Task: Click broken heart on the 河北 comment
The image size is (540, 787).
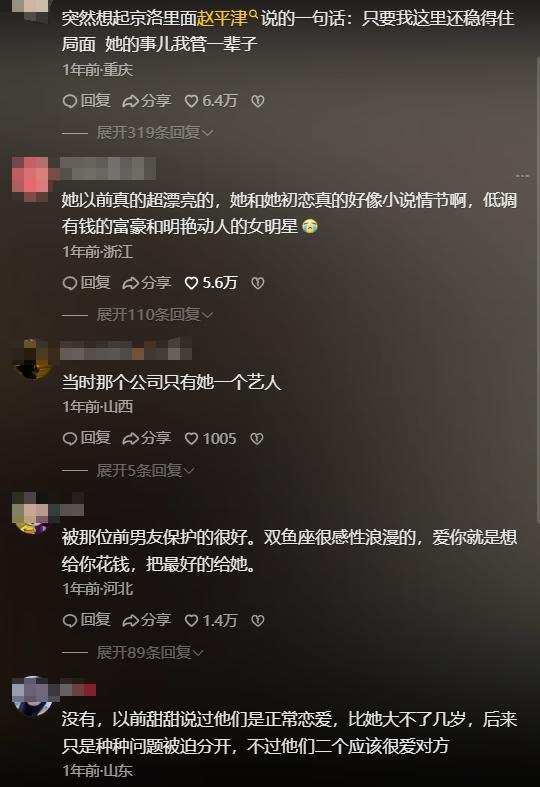Action: click(x=257, y=621)
